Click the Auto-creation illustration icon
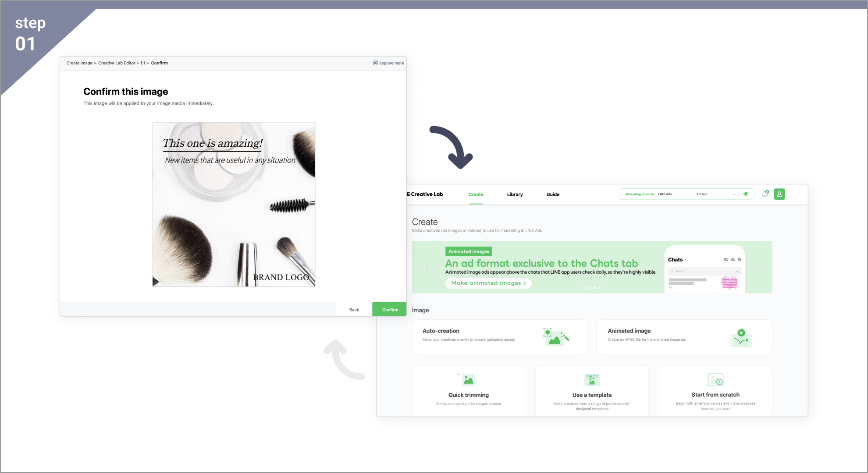Screen dimensions: 868x473 click(555, 337)
